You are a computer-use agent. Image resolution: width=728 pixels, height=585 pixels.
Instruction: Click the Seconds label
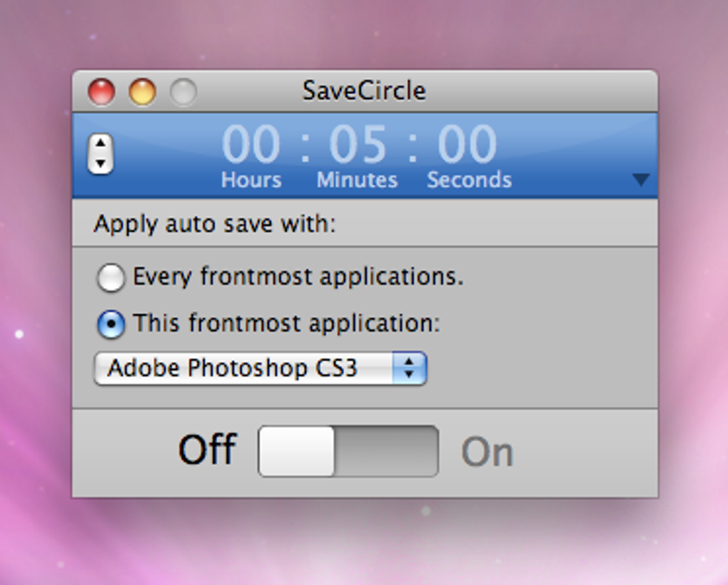[468, 180]
